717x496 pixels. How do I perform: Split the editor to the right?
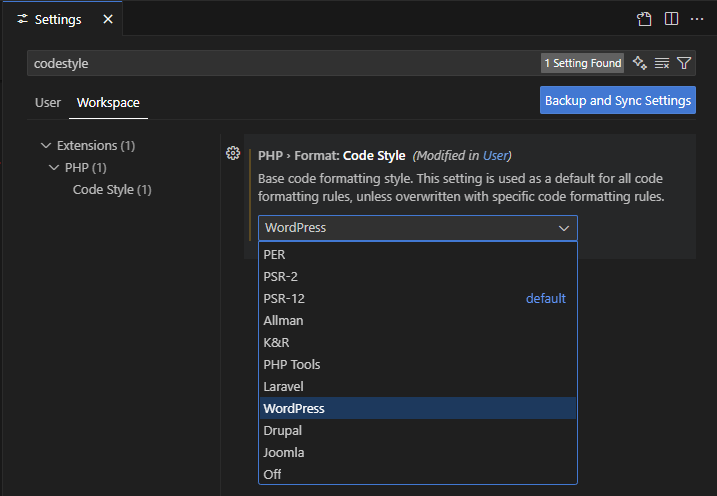point(671,19)
